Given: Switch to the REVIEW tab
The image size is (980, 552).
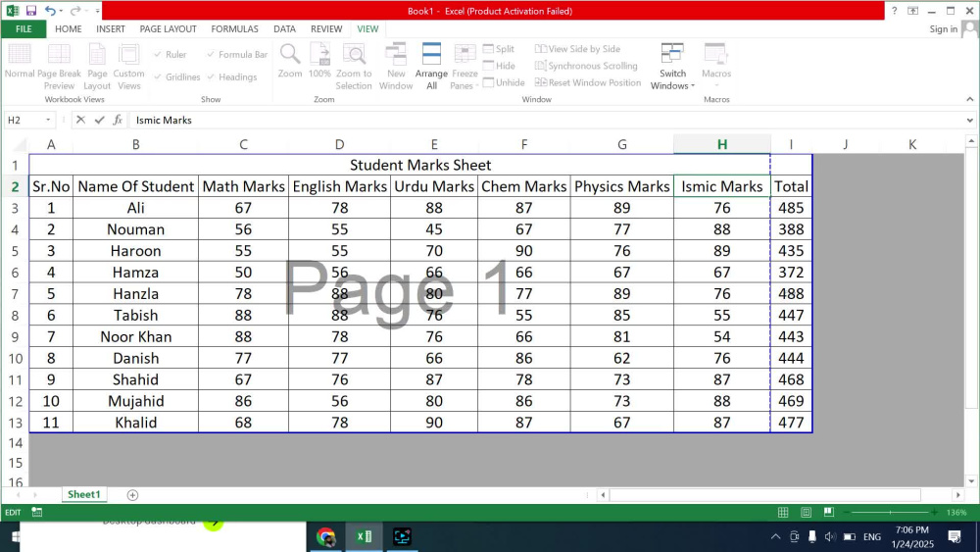Looking at the screenshot, I should (326, 28).
